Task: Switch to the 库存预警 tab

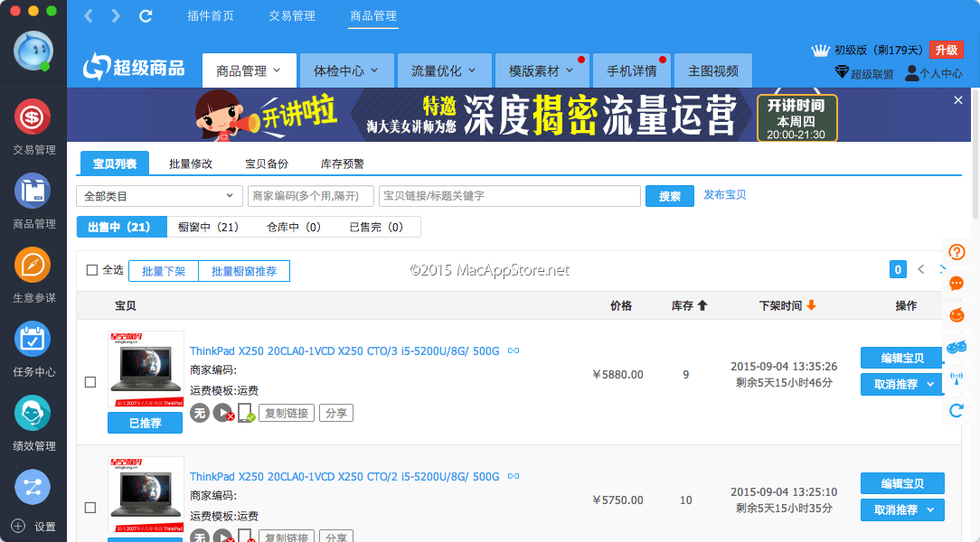Action: [x=343, y=164]
